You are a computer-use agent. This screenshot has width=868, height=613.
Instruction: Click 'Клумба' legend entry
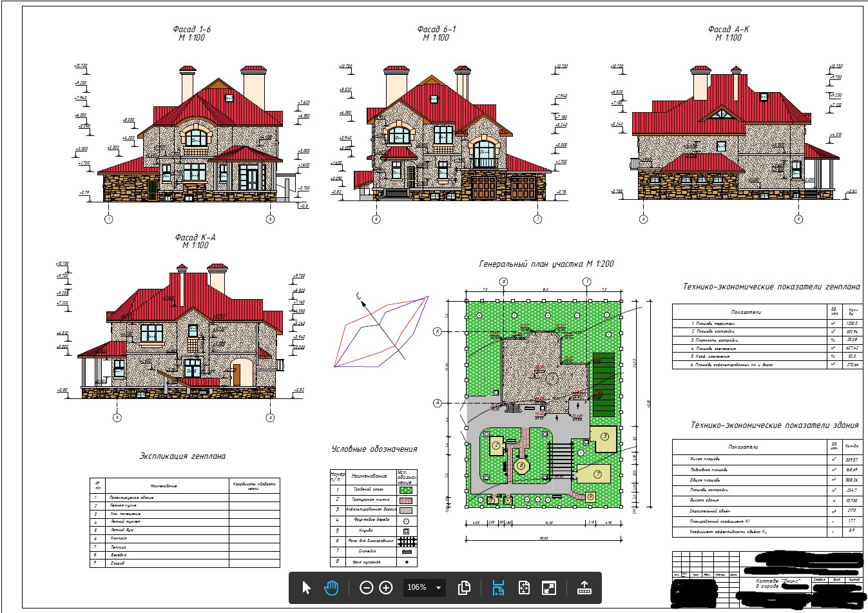pos(365,530)
